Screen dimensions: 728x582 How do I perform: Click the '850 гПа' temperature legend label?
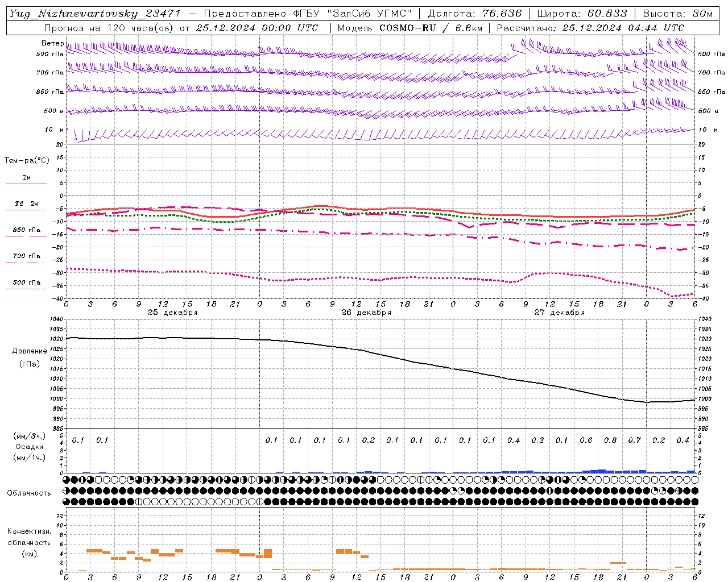(x=26, y=230)
